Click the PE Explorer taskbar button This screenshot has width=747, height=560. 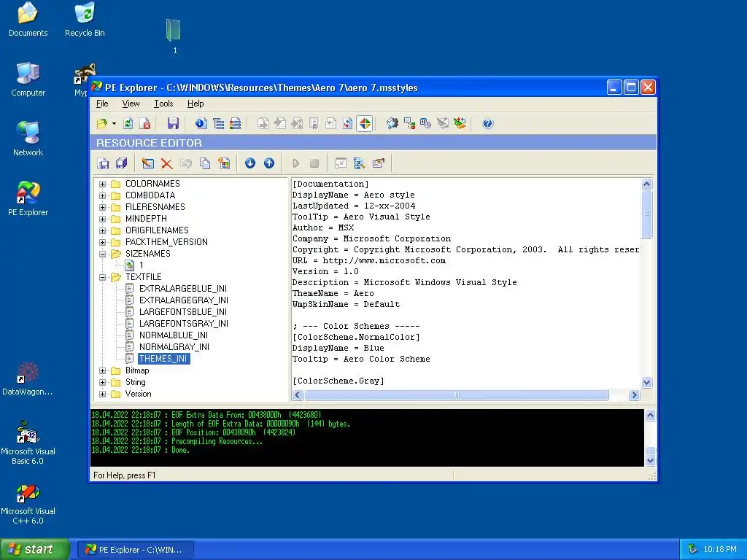point(135,550)
